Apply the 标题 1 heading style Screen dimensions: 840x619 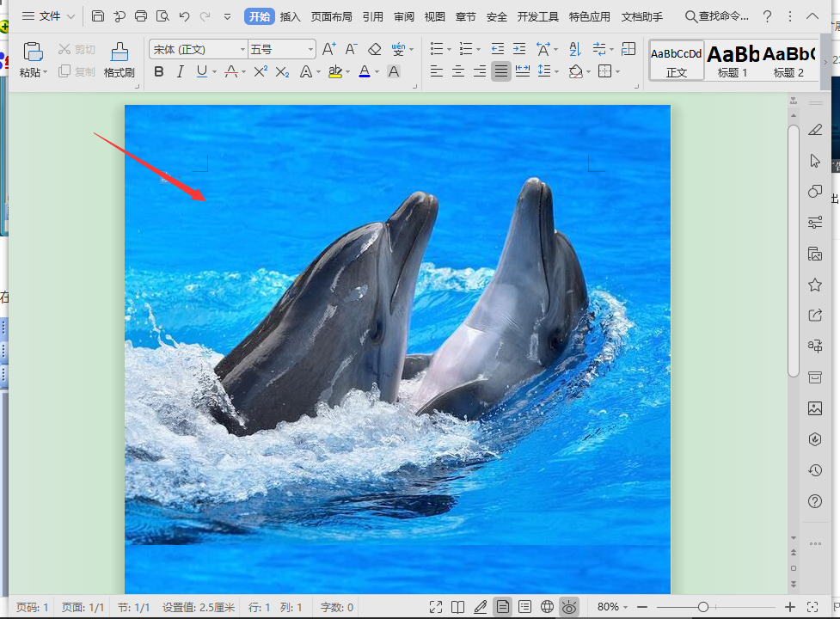(x=733, y=60)
